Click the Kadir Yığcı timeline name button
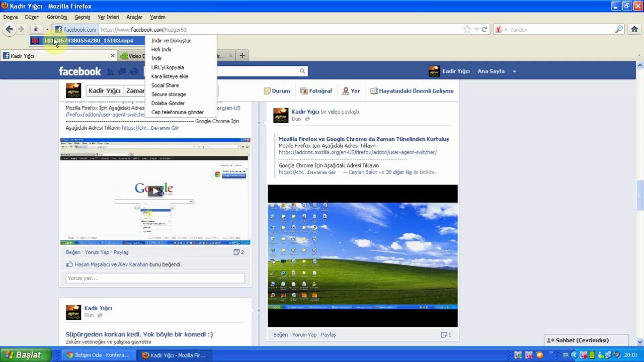Screen dimensions: 644x362 [104, 91]
